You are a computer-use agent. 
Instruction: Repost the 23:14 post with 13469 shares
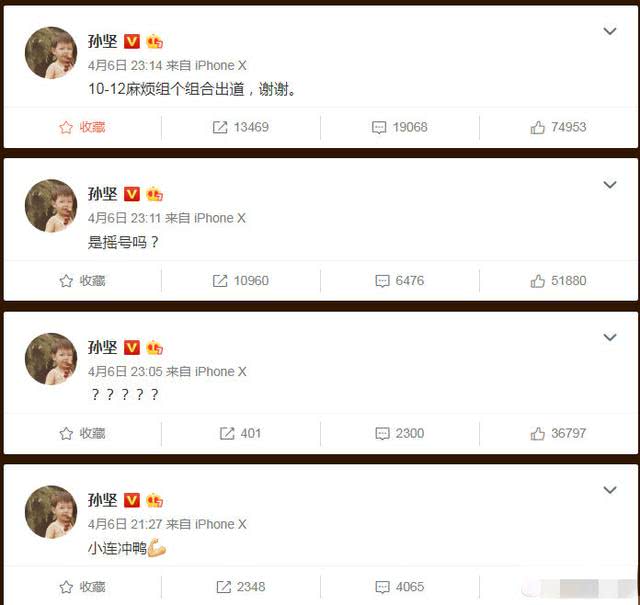(x=240, y=127)
